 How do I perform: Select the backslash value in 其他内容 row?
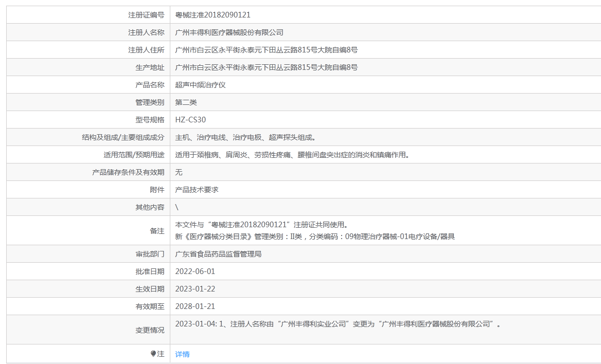(176, 207)
